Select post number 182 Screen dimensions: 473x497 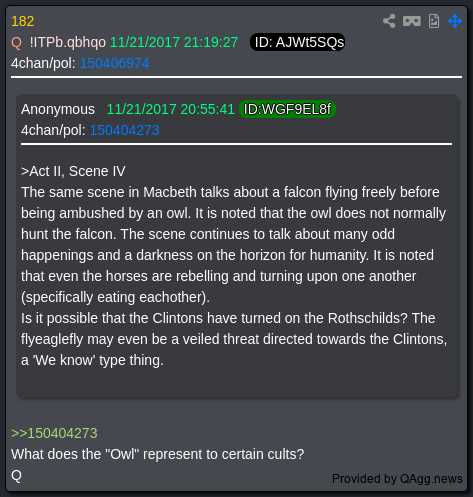tap(23, 21)
